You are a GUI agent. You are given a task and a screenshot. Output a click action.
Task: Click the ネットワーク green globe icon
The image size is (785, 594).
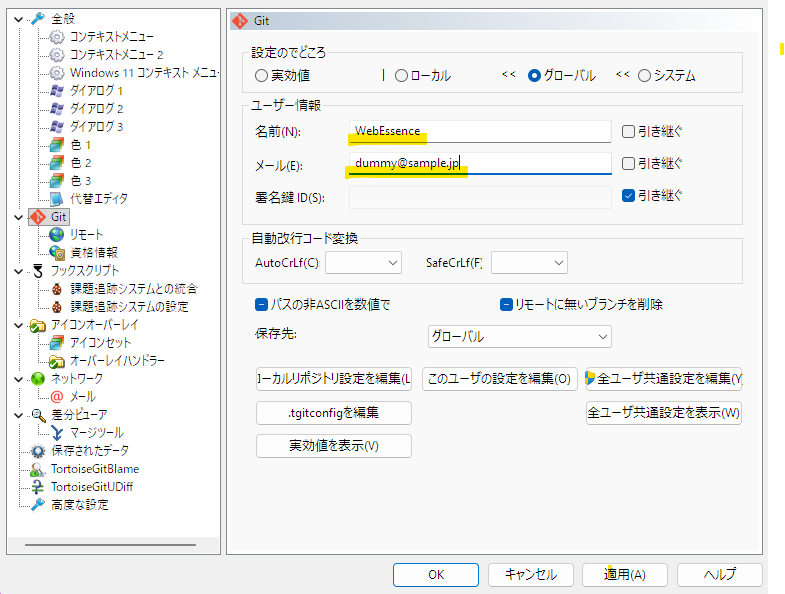pos(38,379)
